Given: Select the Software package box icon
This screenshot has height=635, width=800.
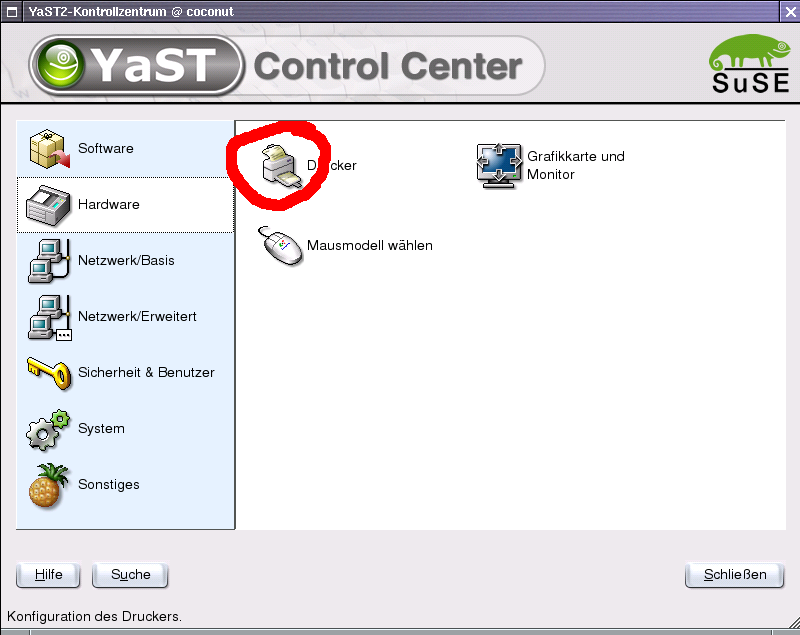Looking at the screenshot, I should pos(49,148).
